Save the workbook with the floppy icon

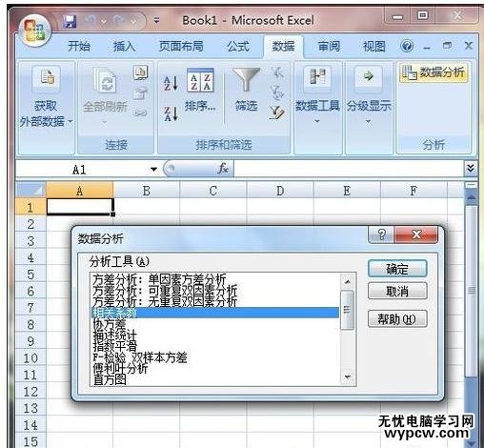(70, 22)
